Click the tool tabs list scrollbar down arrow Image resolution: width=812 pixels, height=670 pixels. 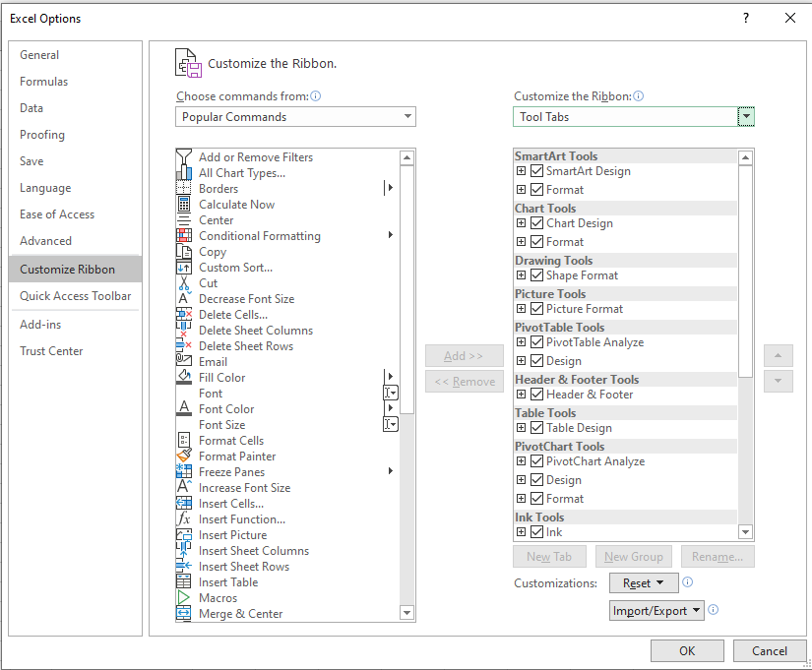(746, 530)
